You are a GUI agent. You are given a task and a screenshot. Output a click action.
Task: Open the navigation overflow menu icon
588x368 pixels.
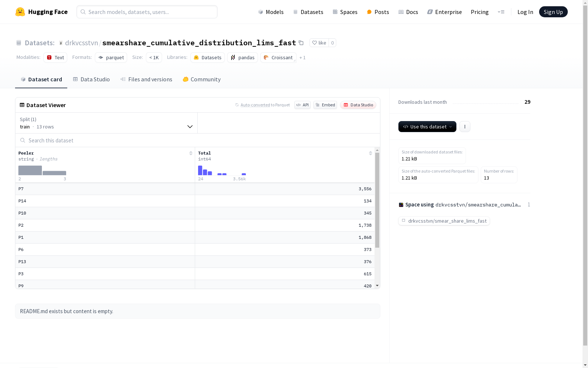coord(501,12)
